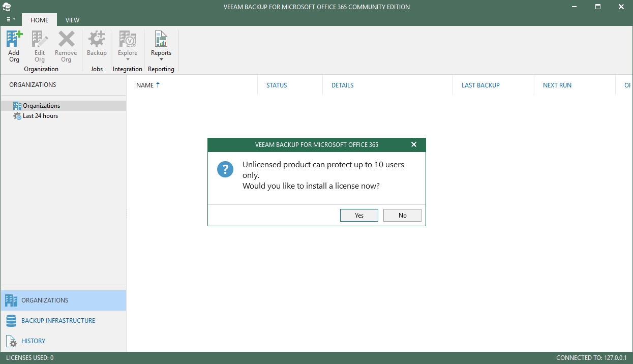Click Yes to install a license

(359, 216)
